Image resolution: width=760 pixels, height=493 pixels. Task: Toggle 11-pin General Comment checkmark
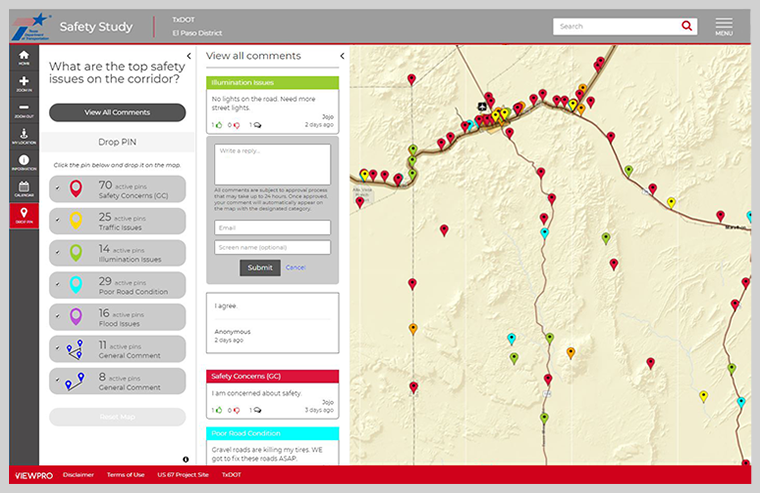(58, 348)
